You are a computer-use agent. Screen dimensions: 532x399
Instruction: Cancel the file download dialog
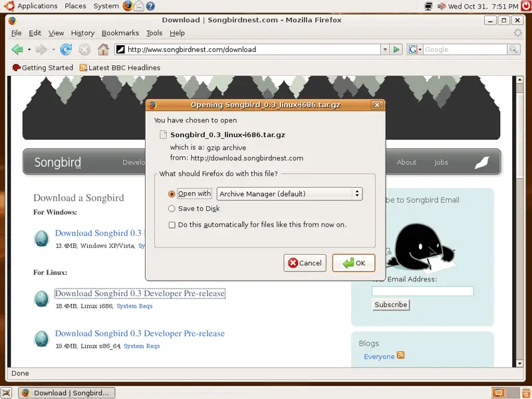point(305,263)
